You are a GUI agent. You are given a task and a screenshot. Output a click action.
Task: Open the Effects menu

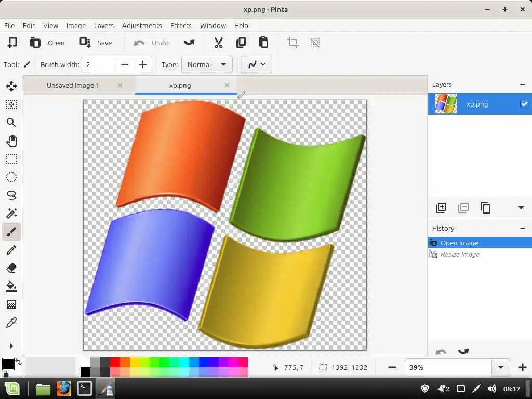(181, 25)
